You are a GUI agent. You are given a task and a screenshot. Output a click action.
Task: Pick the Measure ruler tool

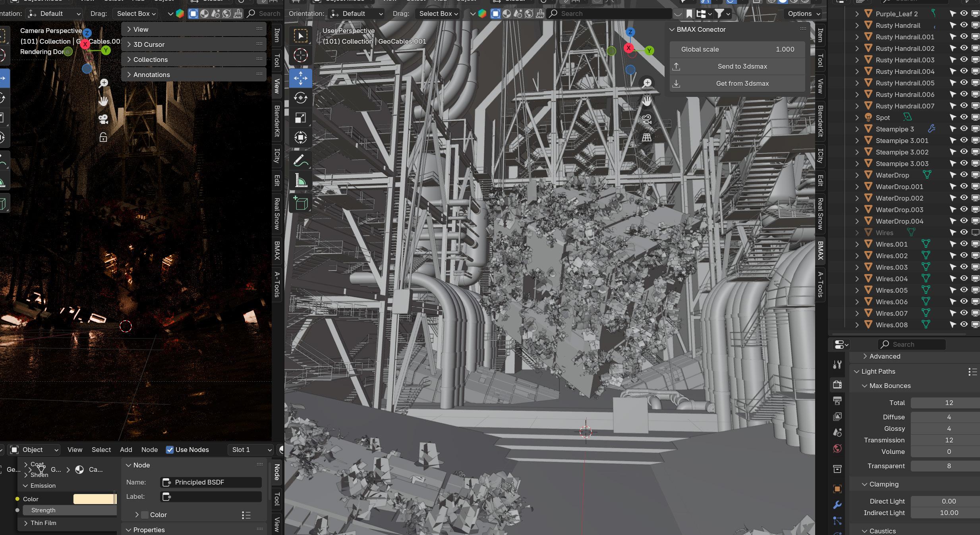coord(300,180)
